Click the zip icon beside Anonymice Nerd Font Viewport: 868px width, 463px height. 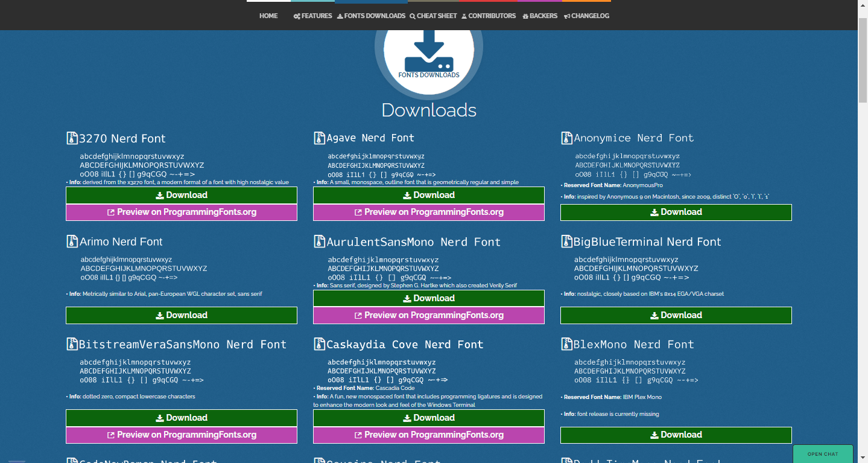[x=566, y=138]
